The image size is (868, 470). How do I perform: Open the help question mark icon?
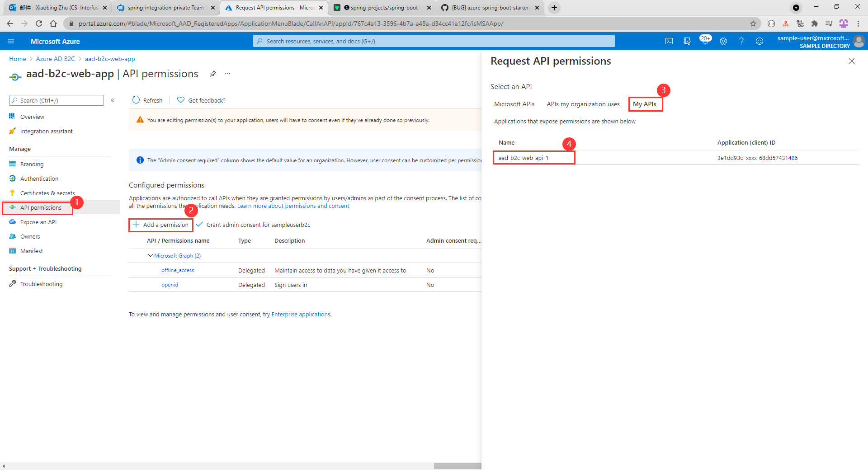tap(741, 41)
